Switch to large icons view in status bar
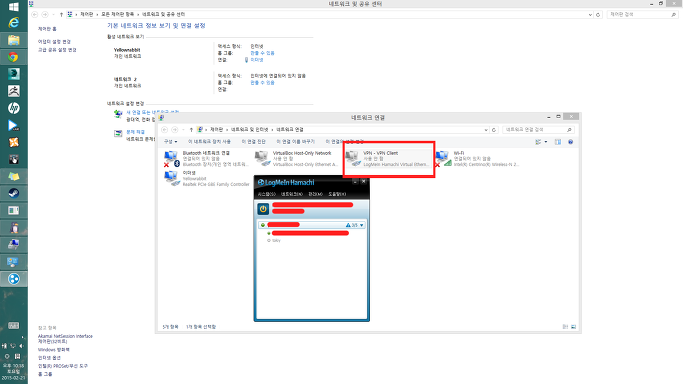The height and width of the screenshot is (384, 683). point(574,327)
